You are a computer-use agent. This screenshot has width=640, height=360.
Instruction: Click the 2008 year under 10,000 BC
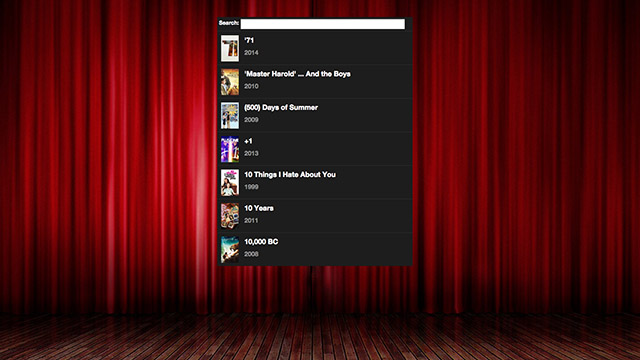(251, 254)
